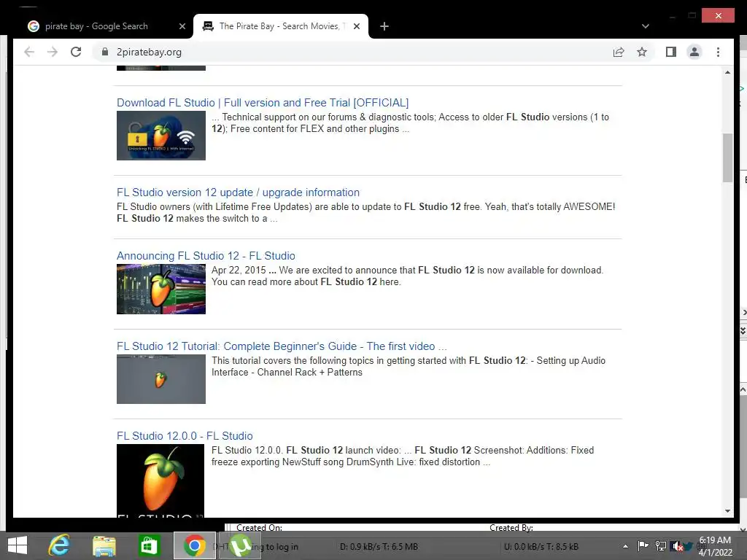Click the network tray icon
This screenshot has height=560, width=747.
click(x=661, y=546)
